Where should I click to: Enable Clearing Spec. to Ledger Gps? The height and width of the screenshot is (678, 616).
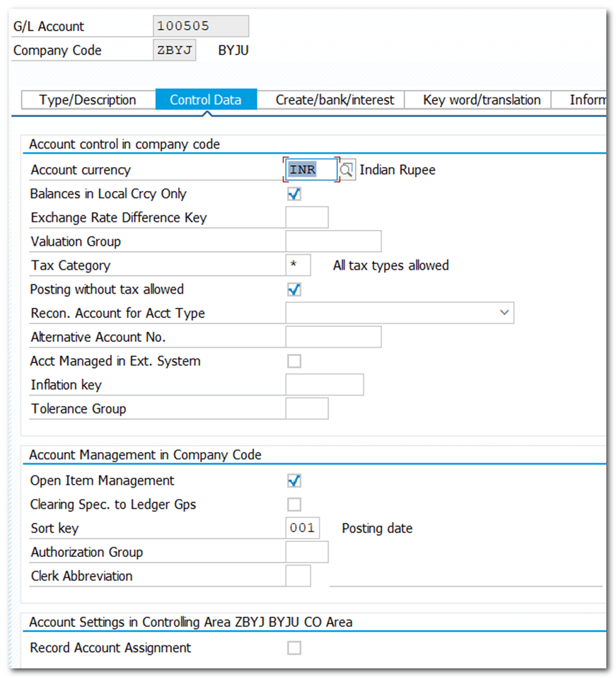(294, 505)
